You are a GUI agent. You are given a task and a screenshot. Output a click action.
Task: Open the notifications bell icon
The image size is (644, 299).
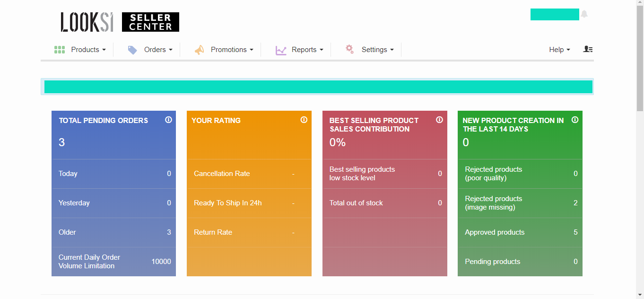tap(584, 14)
